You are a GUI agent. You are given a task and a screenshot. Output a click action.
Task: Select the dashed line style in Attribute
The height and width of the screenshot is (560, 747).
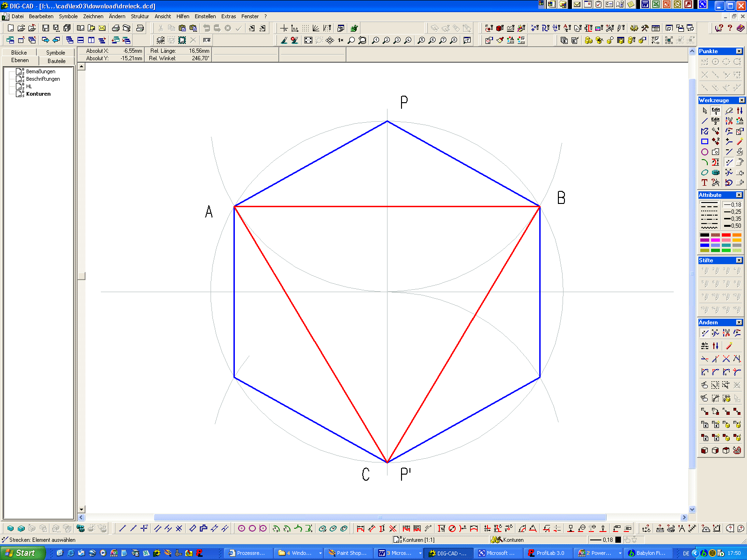click(709, 207)
